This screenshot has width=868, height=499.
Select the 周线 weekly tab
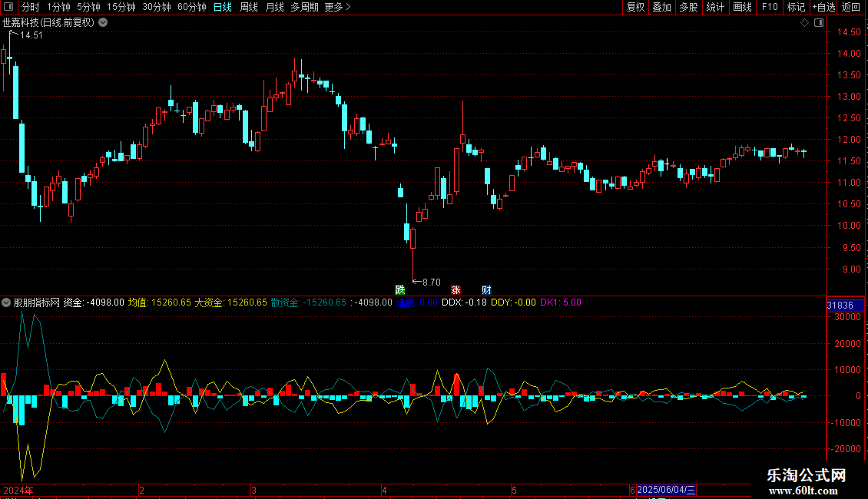coord(249,7)
